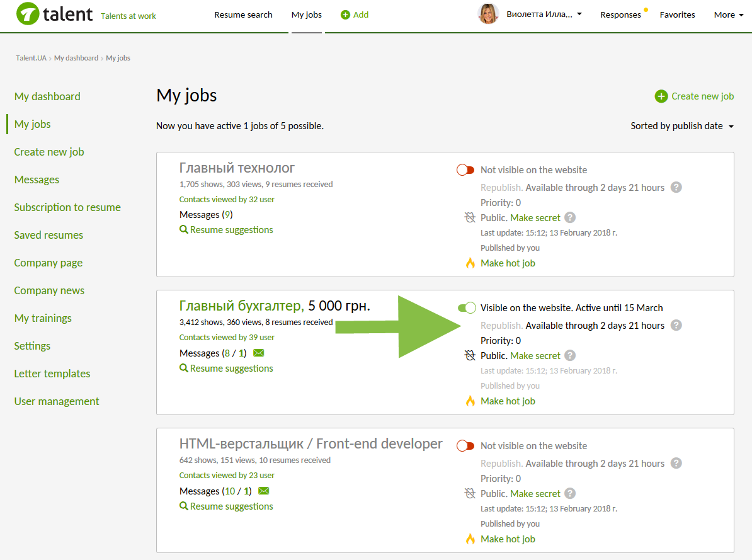
Task: Open help icon next to Republish for Главный бухгалтер
Action: 676,325
